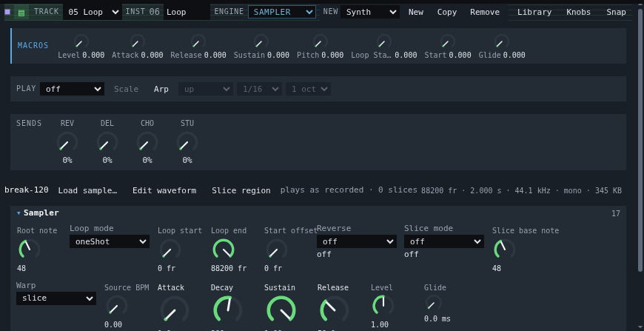Click the break-120 sample name
Image resolution: width=644 pixels, height=331 pixels.
(x=27, y=190)
